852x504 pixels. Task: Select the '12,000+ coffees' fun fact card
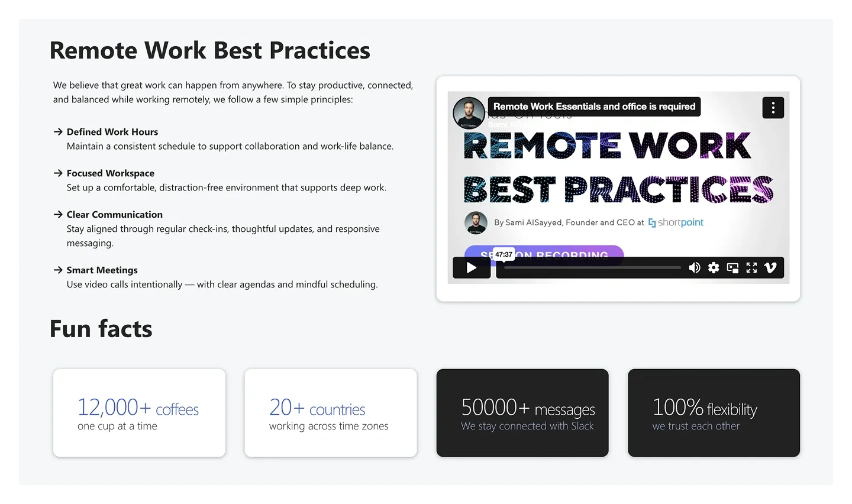tap(139, 413)
